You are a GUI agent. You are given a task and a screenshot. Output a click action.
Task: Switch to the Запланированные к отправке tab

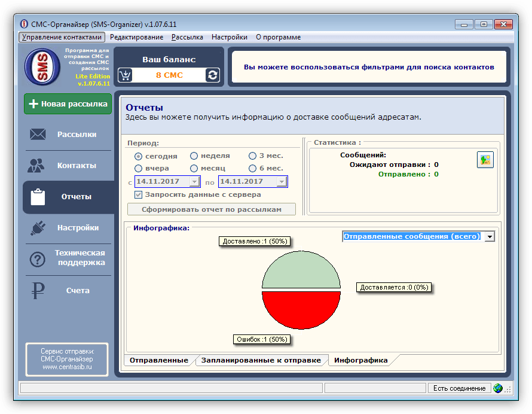pos(261,360)
